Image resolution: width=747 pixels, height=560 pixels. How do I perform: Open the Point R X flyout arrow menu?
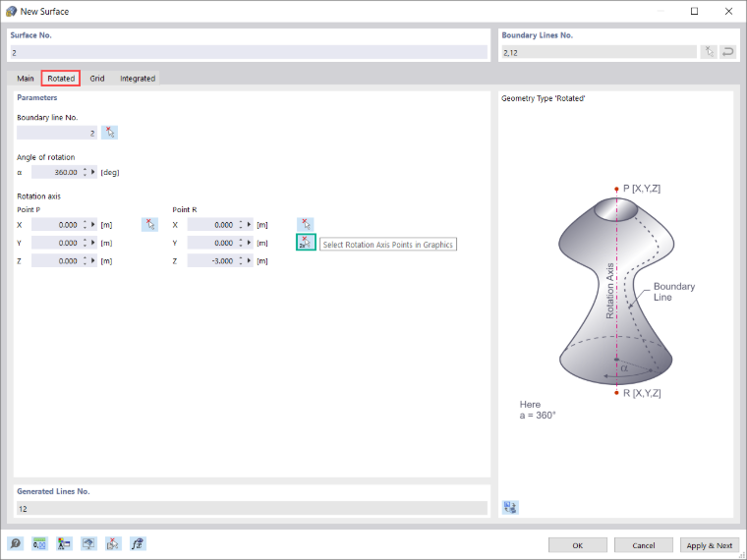point(249,224)
